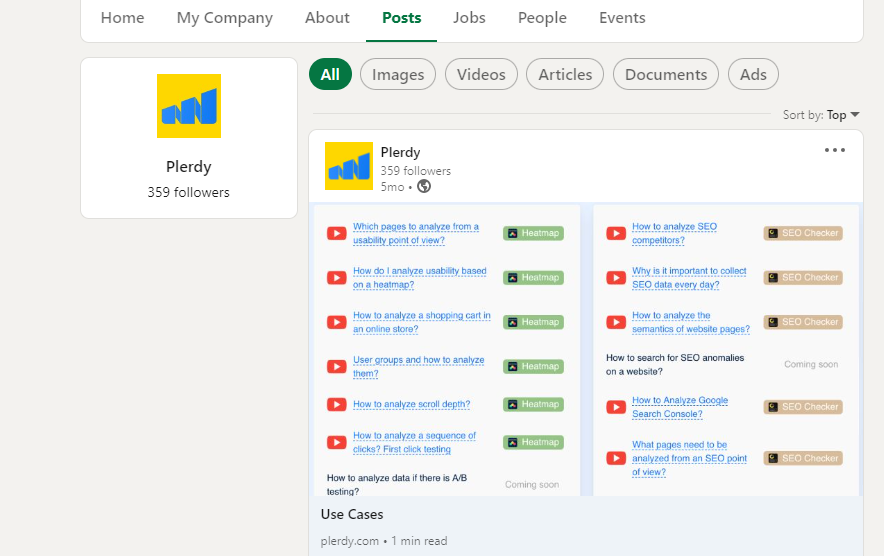Click YouTube icon for heatmap usability video
This screenshot has width=884, height=556.
pos(337,278)
